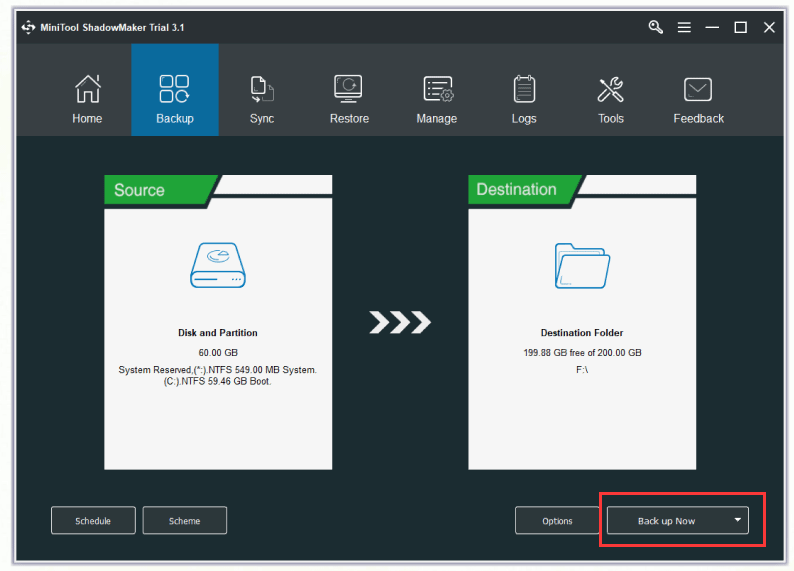Click the Feedback label in navigation

(x=698, y=118)
